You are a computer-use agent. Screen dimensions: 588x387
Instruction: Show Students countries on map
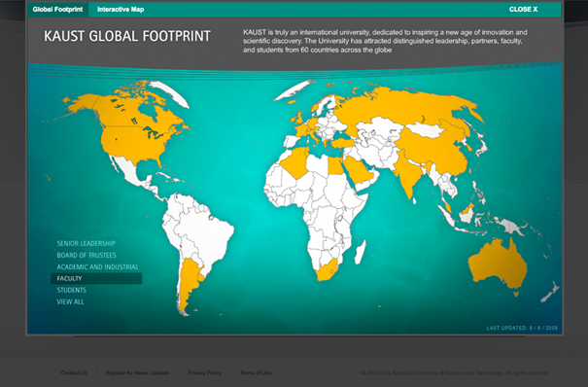coord(72,290)
